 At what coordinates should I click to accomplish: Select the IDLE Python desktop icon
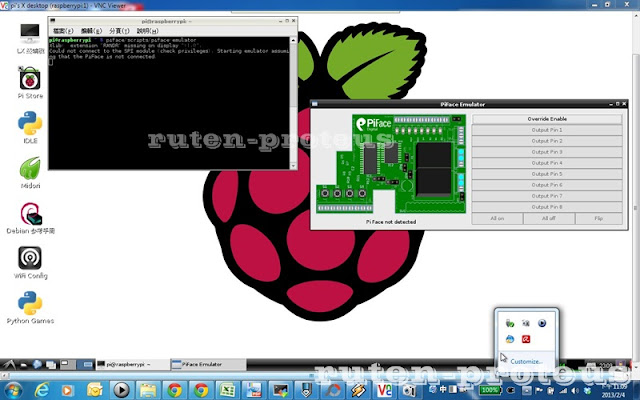coord(30,127)
